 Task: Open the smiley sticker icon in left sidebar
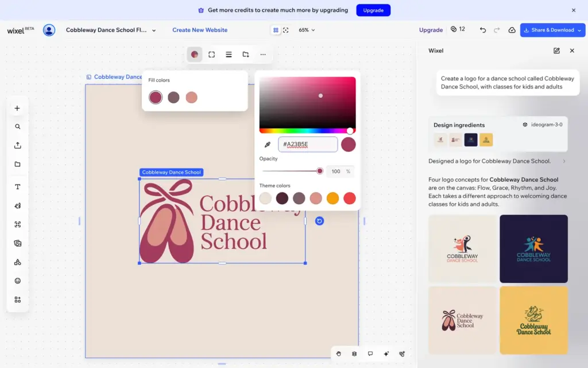pos(18,281)
